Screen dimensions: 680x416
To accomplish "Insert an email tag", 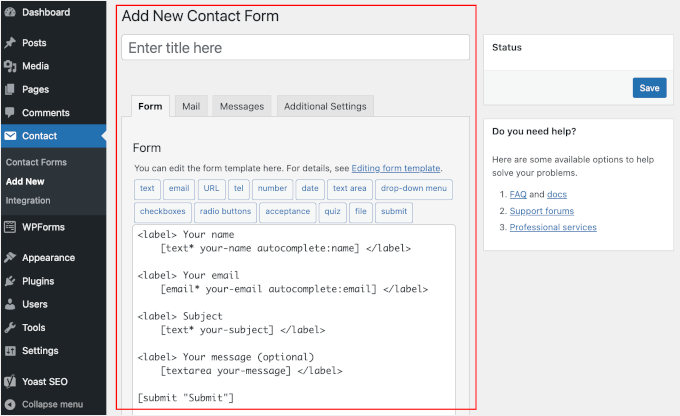I will [x=179, y=188].
